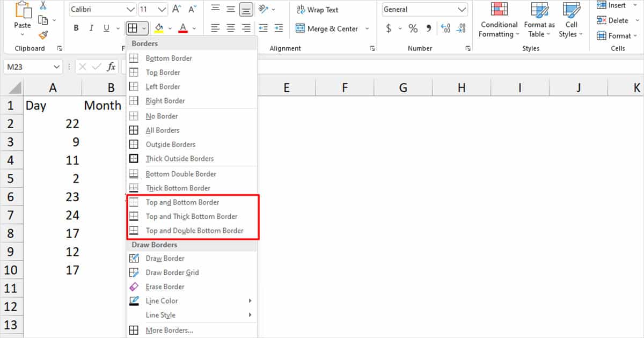This screenshot has width=644, height=338.
Task: Toggle Bold formatting
Action: (x=76, y=28)
